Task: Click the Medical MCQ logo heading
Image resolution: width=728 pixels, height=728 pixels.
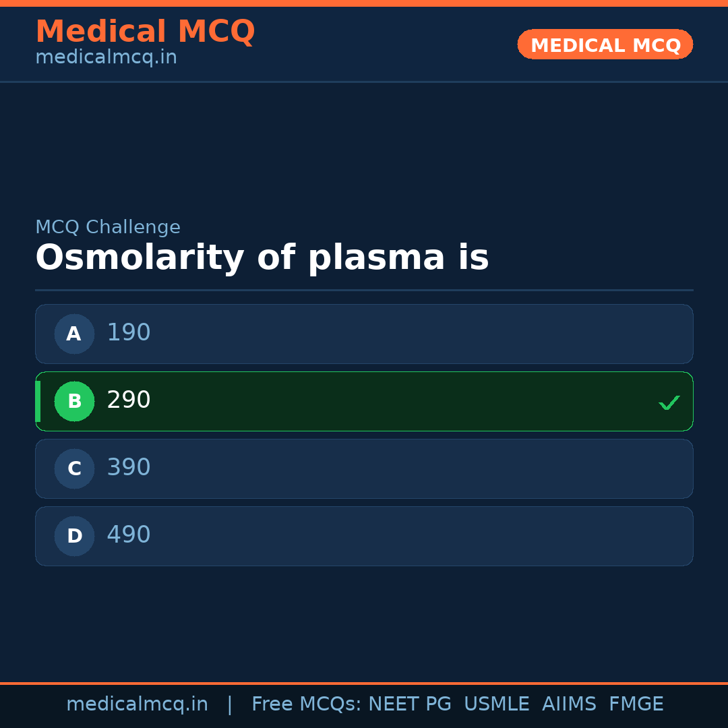Action: click(x=146, y=32)
